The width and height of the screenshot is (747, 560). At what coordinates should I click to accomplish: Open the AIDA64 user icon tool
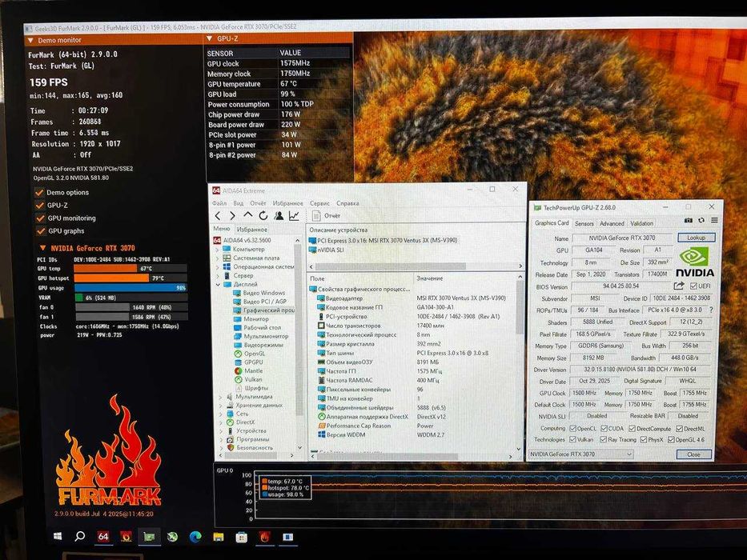coord(279,216)
